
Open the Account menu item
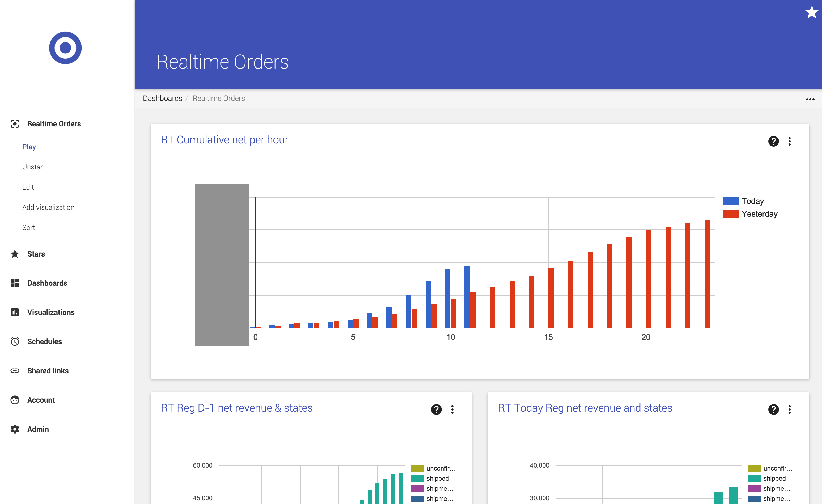[41, 400]
